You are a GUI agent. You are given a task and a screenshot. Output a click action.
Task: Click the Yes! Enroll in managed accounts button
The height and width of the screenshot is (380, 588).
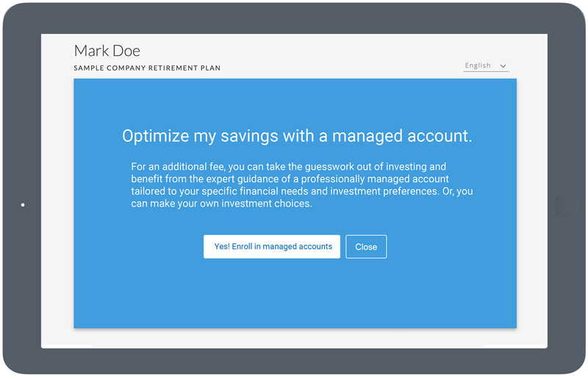(272, 246)
